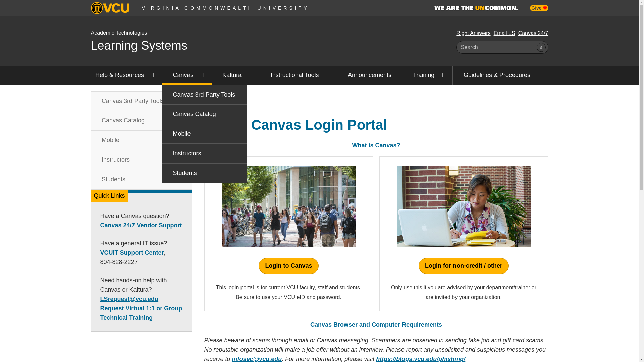Open the Virginia Commonwealth University link
The image size is (644, 362).
225,8
